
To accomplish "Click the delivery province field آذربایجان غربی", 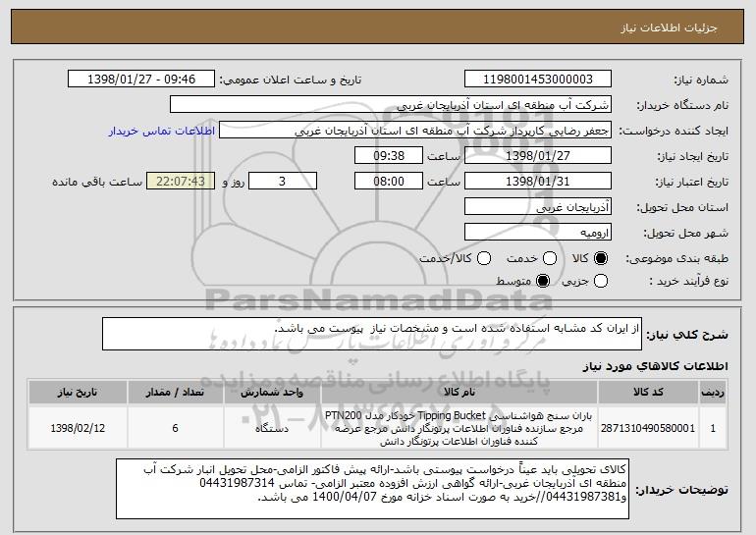I will pos(538,207).
